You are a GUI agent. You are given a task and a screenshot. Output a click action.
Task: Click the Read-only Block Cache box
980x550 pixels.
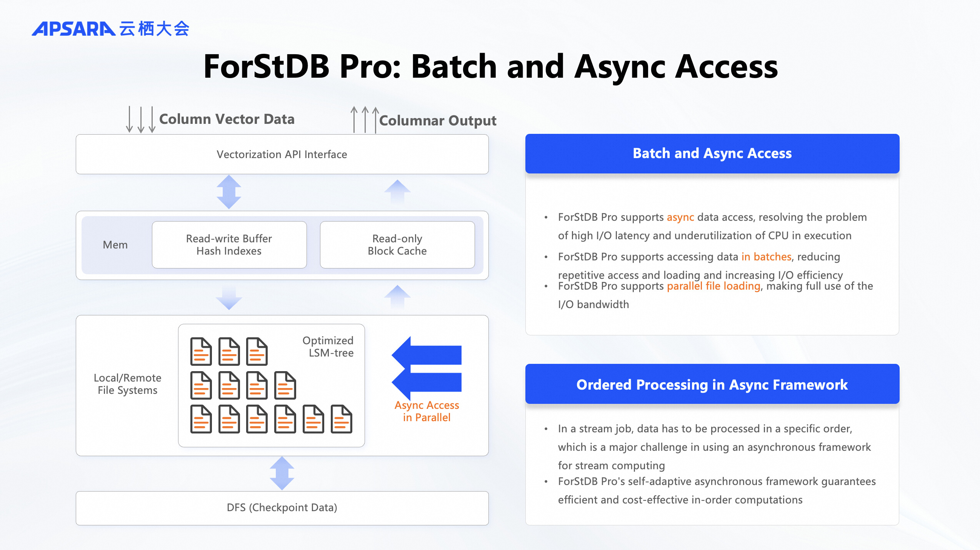(397, 245)
